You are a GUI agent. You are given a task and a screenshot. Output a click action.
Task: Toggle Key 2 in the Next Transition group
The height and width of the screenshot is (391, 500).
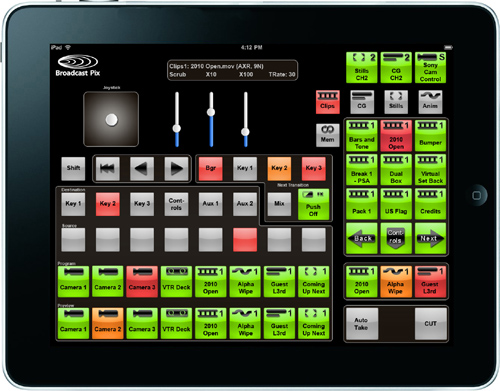[279, 169]
